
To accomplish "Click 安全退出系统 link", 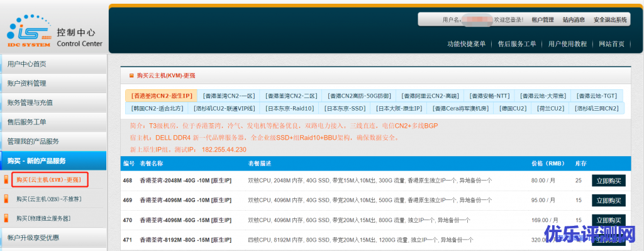I will [x=610, y=20].
